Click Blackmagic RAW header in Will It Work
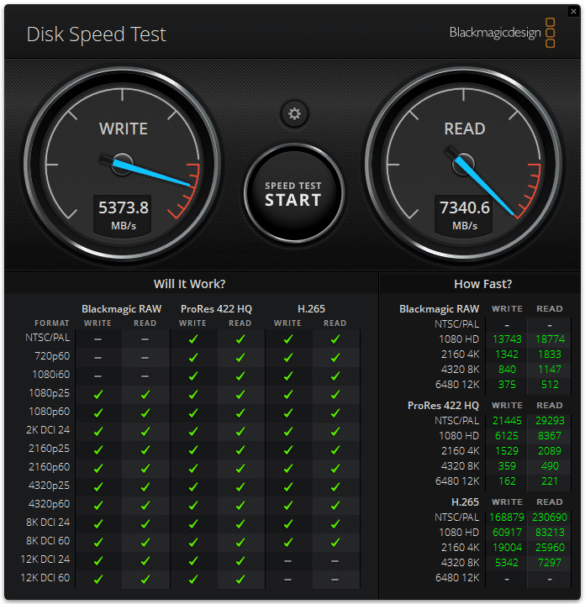The width and height of the screenshot is (585, 604). coord(121,309)
